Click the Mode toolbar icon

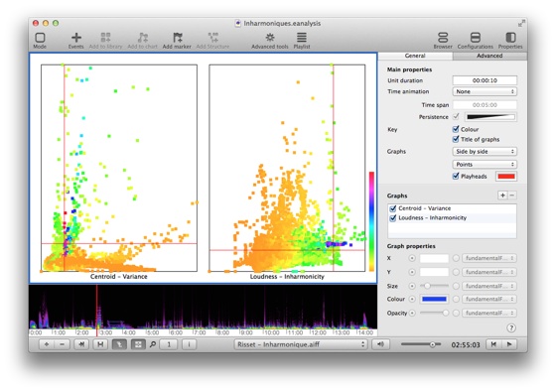40,40
